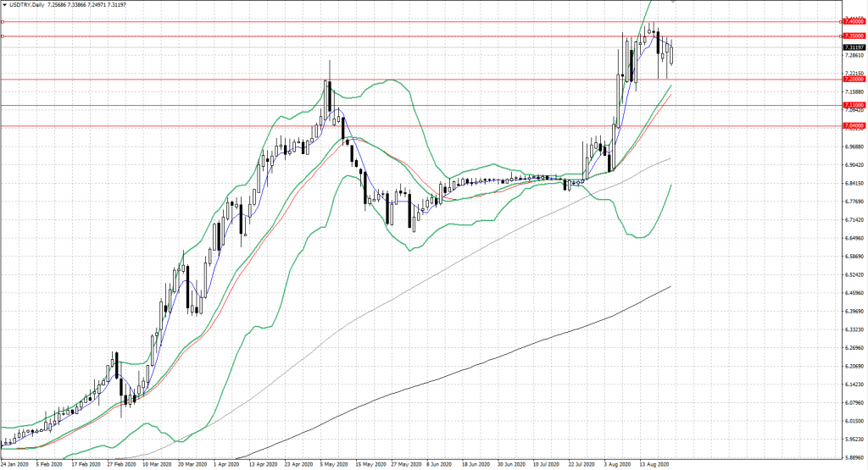Select the 7.11000 red price label

click(x=854, y=106)
